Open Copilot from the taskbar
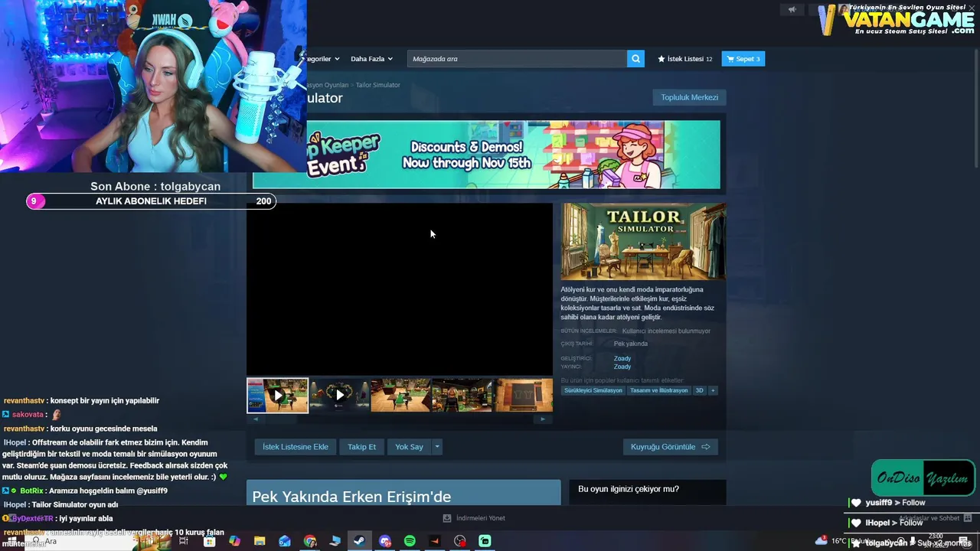980x551 pixels. [234, 541]
